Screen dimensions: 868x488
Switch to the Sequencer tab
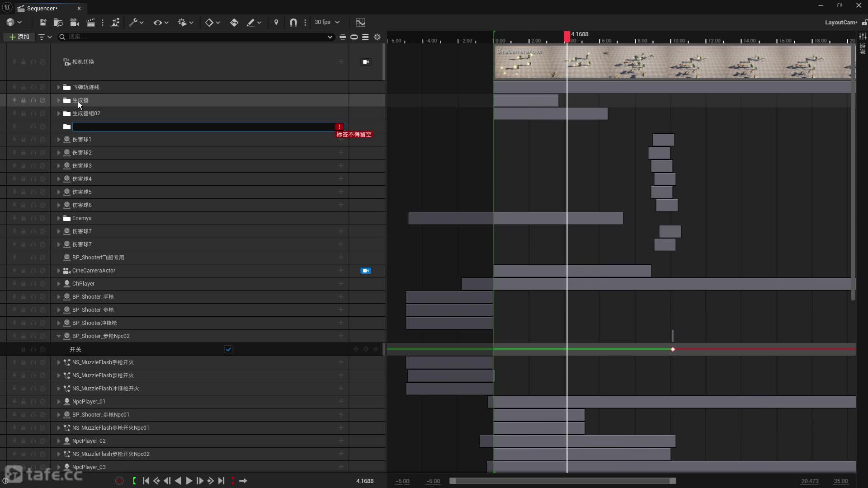[42, 8]
